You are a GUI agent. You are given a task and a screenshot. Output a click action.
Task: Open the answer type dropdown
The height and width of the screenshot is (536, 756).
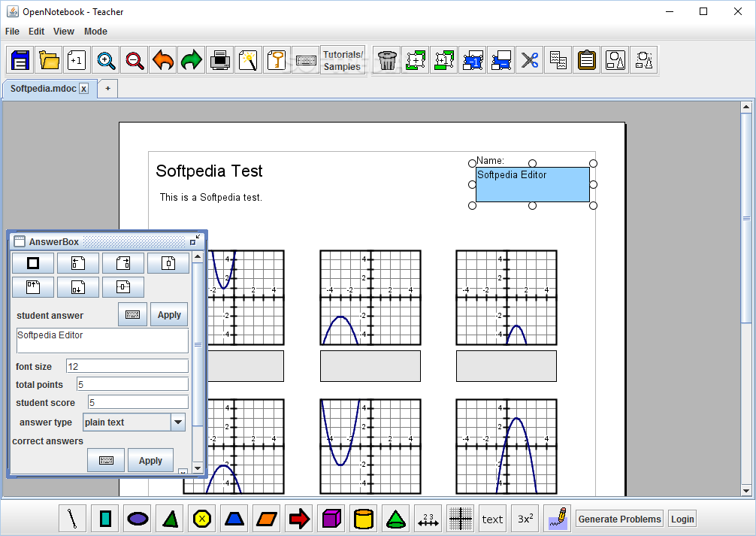(x=178, y=422)
